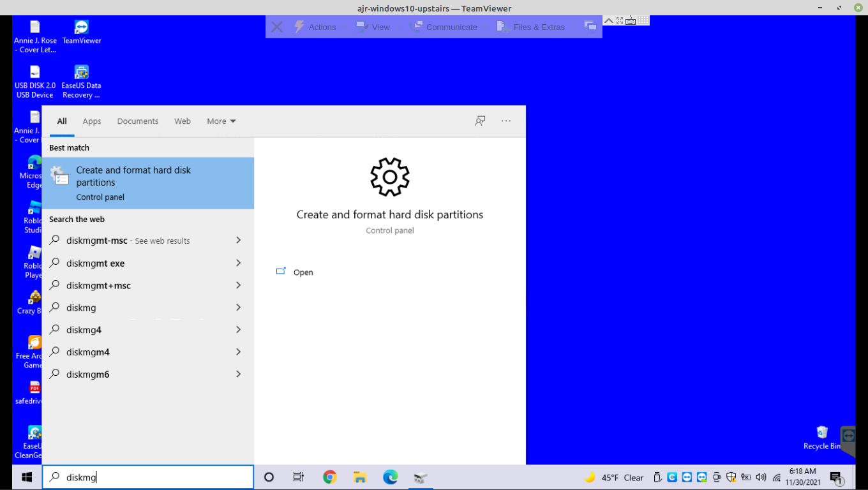
Task: Open File Explorer from the taskbar
Action: click(360, 477)
